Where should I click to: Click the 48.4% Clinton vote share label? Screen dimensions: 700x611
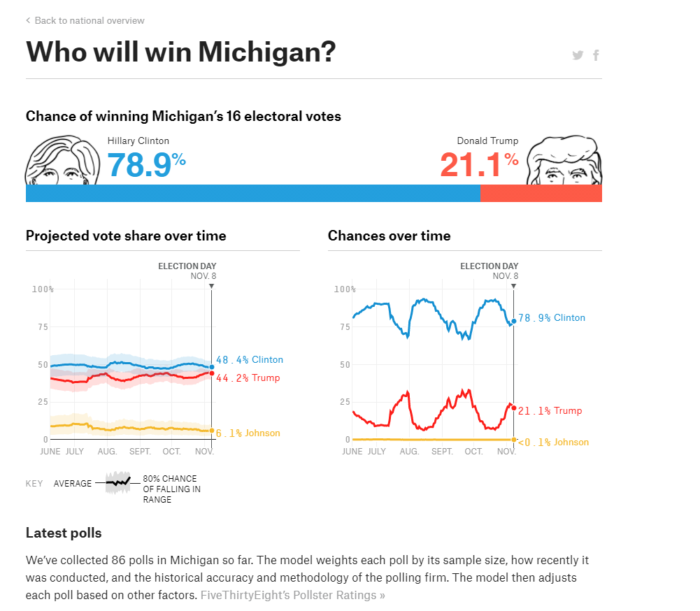250,360
